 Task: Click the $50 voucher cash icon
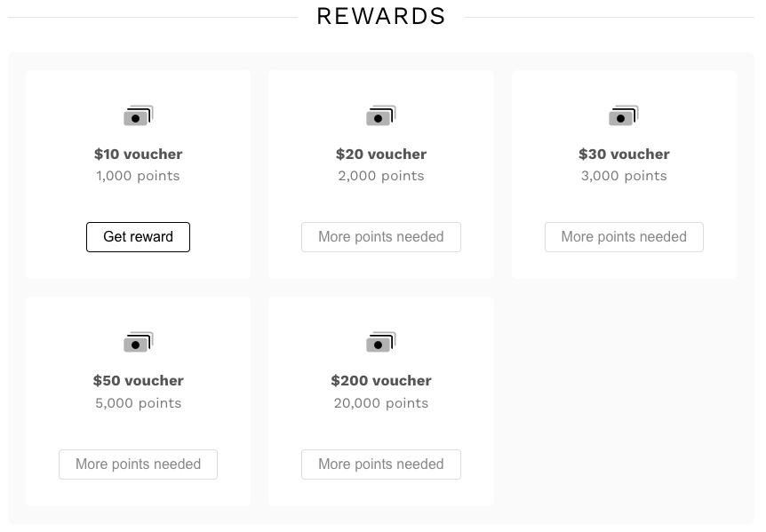[x=139, y=342]
